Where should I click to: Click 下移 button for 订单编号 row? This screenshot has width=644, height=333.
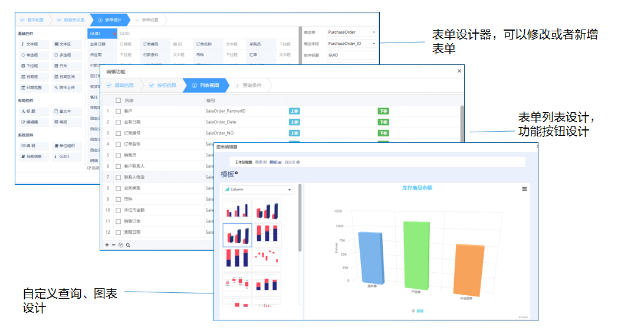383,133
